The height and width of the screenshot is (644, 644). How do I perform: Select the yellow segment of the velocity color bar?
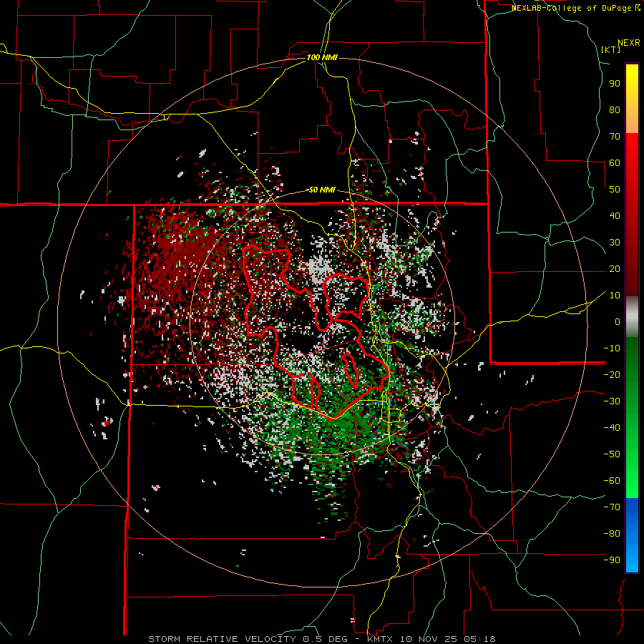click(632, 98)
